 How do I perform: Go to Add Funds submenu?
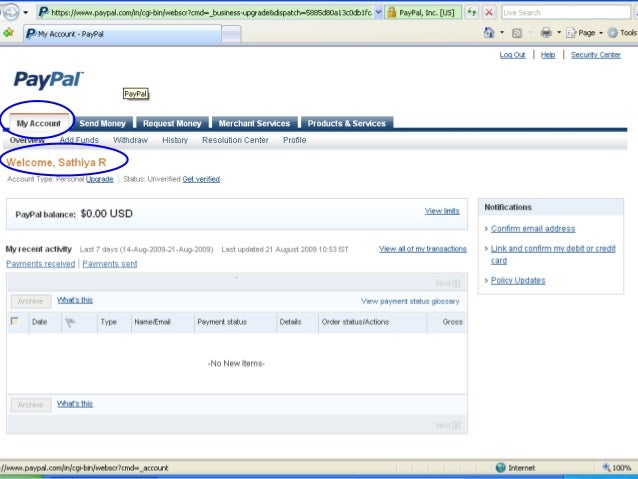tap(79, 140)
